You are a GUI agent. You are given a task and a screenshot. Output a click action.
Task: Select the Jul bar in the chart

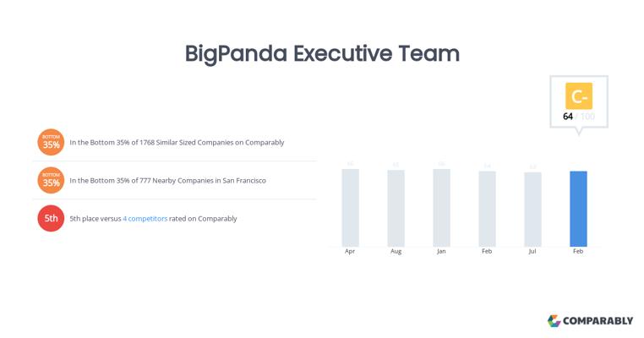point(532,209)
